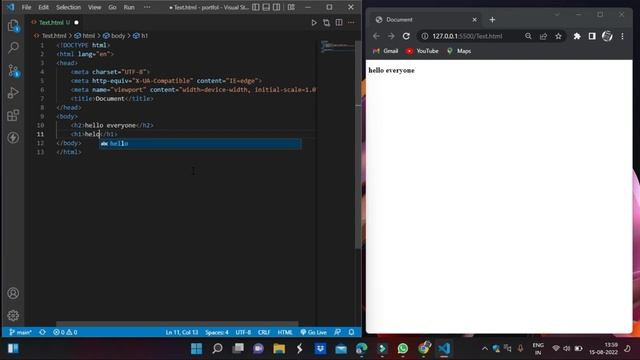This screenshot has height=360, width=640.
Task: Click the html breadcrumb segment
Action: tap(84, 36)
